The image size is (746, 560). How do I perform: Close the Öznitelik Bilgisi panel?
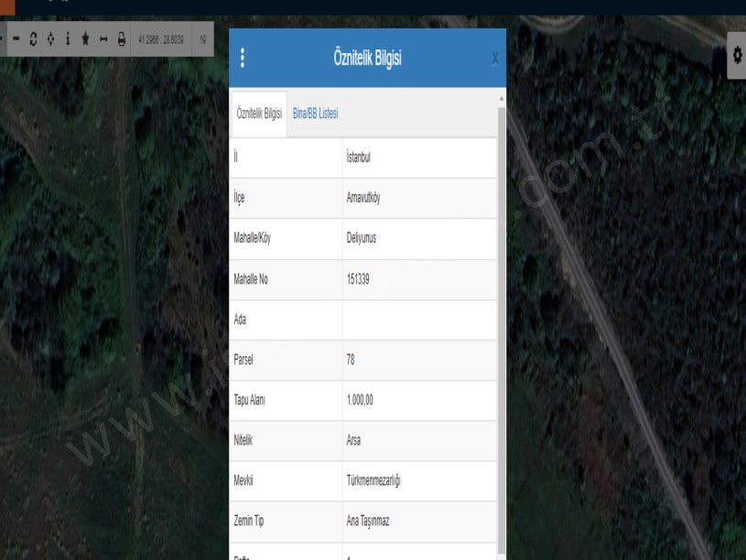pyautogui.click(x=495, y=59)
